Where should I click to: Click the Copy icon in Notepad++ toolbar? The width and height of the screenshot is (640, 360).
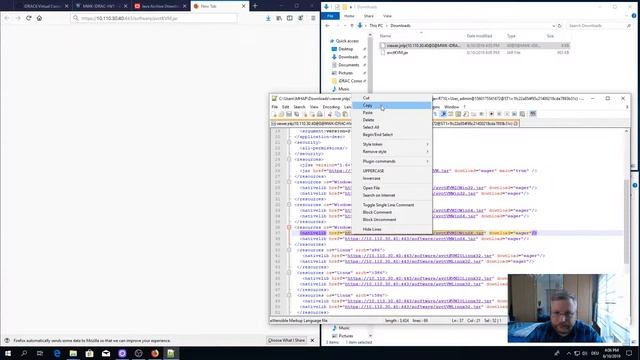click(x=338, y=114)
